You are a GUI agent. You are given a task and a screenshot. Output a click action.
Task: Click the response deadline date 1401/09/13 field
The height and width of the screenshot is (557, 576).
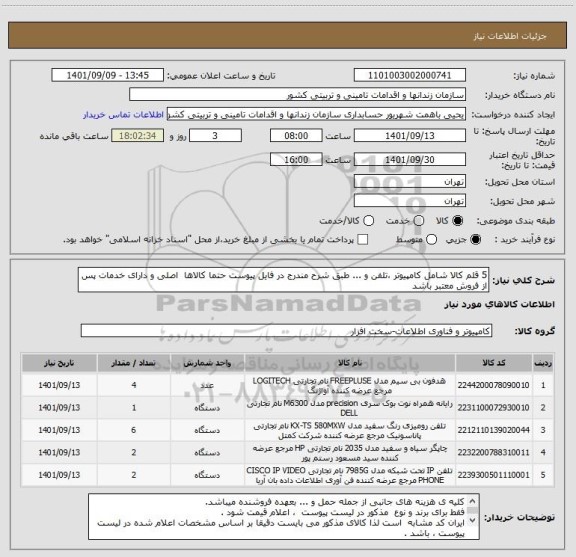410,136
